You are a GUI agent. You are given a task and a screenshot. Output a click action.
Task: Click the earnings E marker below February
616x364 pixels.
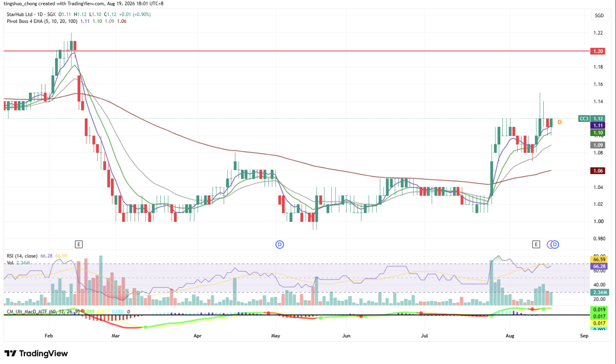click(79, 244)
